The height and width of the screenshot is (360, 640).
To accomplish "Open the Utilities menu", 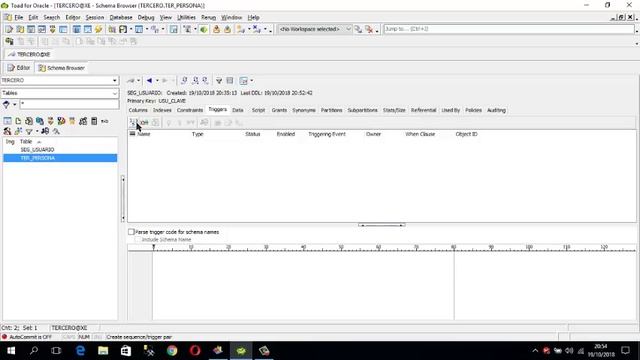I will [186, 18].
